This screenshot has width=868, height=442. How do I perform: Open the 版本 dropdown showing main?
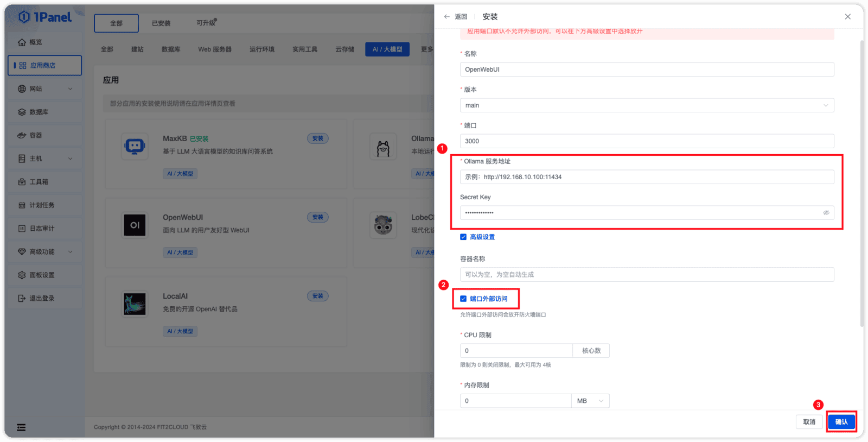(647, 105)
